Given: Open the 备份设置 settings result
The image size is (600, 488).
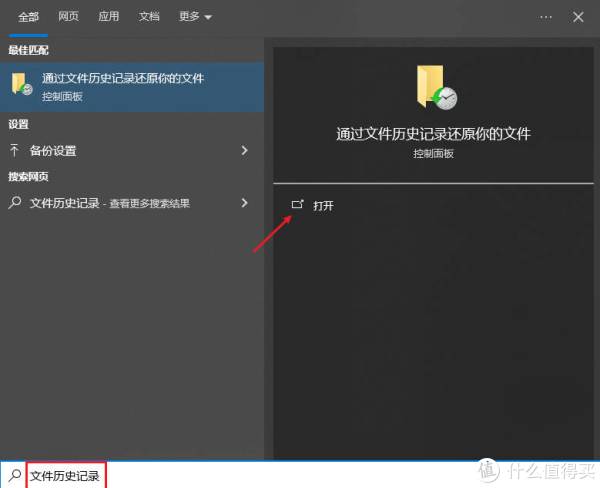Looking at the screenshot, I should click(x=53, y=151).
